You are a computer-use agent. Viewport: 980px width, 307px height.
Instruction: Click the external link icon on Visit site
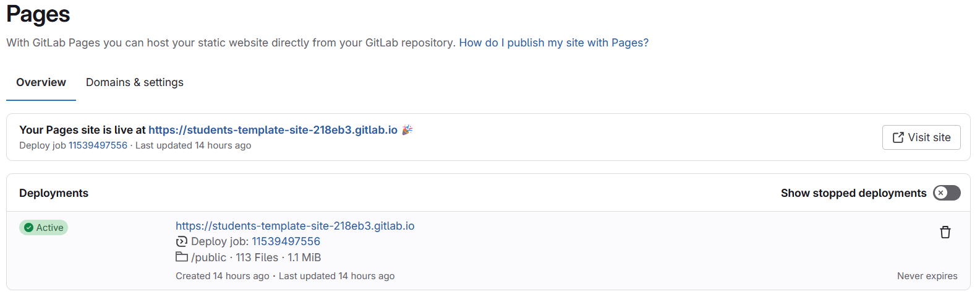pyautogui.click(x=898, y=137)
